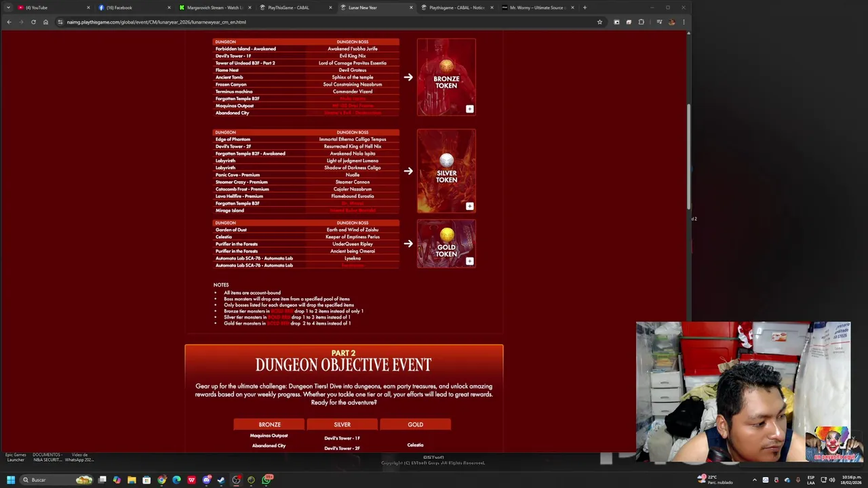Open Steam from the taskbar
868x488 pixels.
[221, 480]
